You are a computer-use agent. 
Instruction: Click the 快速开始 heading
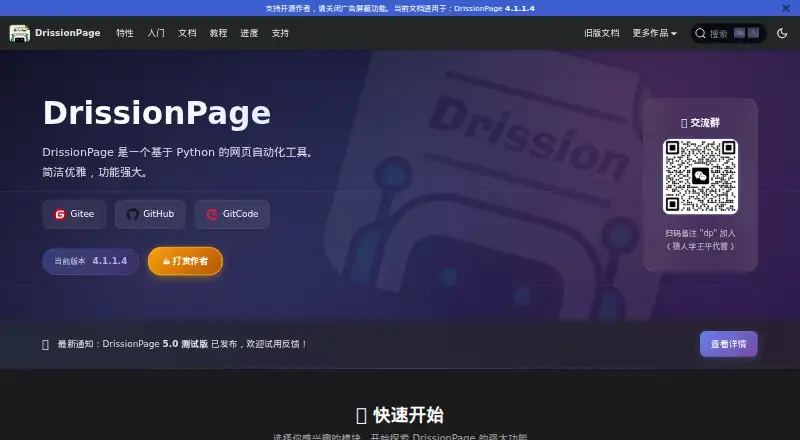(x=400, y=415)
